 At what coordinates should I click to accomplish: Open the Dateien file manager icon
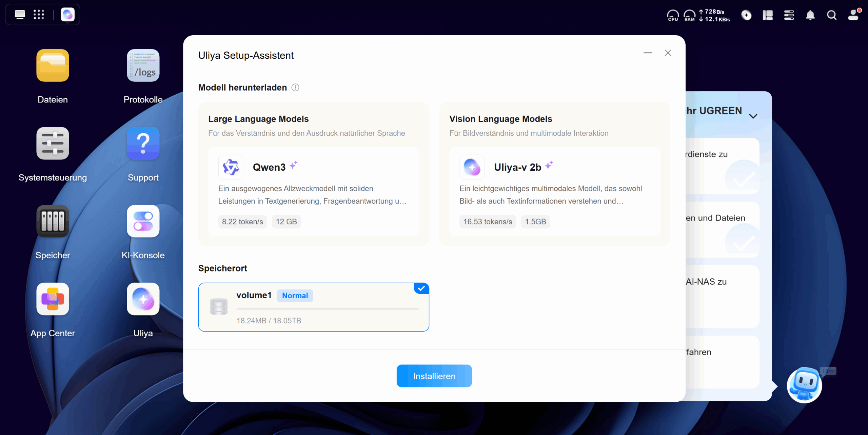pos(53,65)
